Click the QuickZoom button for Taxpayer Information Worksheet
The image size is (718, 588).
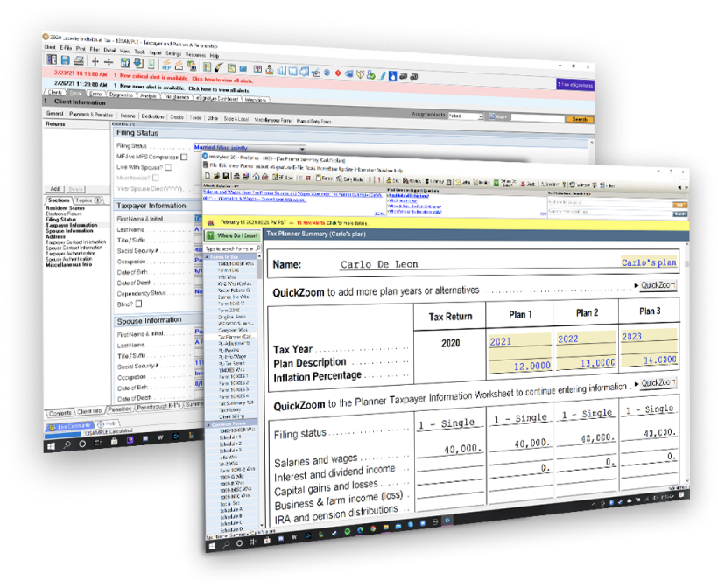tap(658, 383)
